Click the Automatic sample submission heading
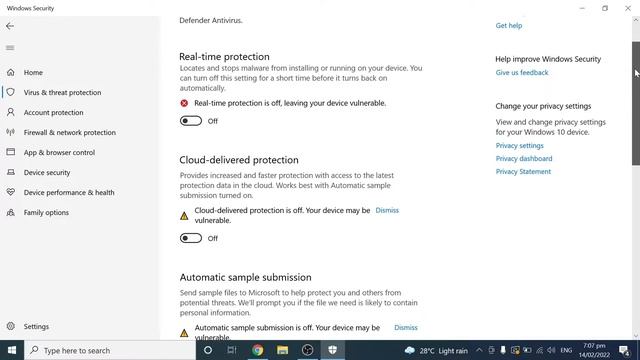The height and width of the screenshot is (360, 640). [245, 277]
